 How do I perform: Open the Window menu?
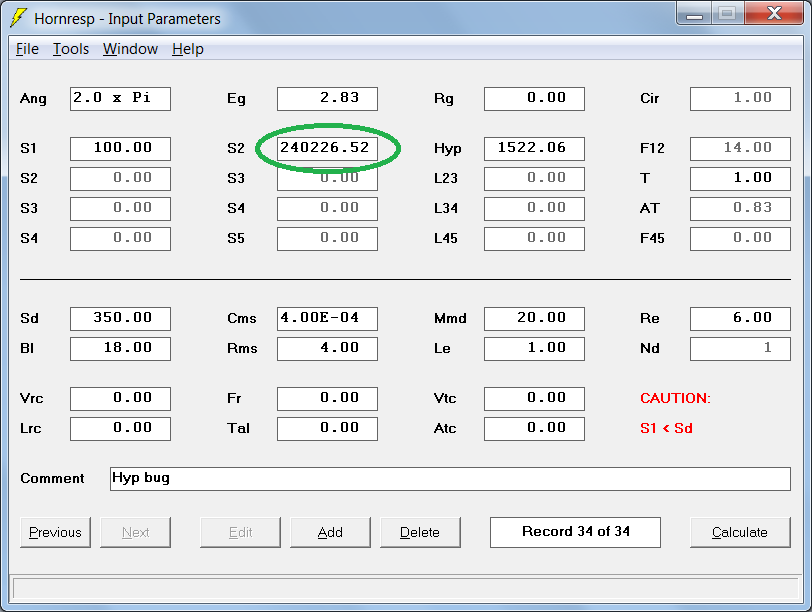tap(130, 49)
